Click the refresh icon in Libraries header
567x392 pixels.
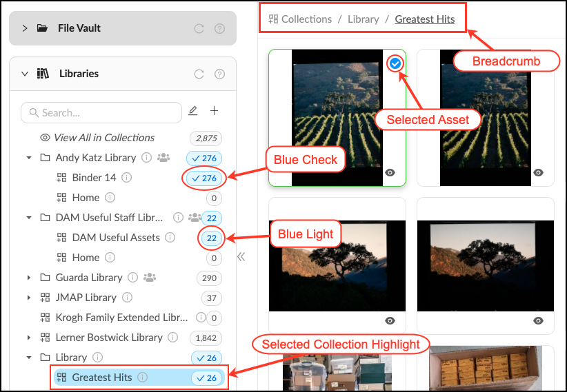click(x=199, y=74)
